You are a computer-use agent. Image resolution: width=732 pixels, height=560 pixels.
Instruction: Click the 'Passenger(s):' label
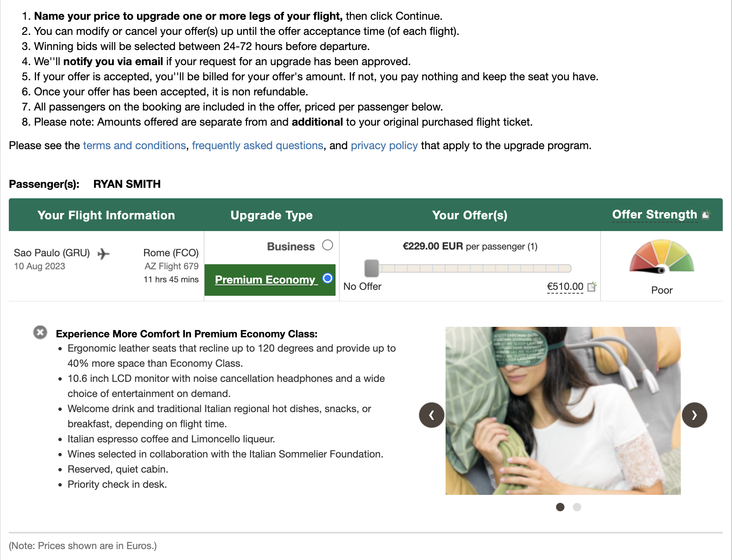(44, 184)
